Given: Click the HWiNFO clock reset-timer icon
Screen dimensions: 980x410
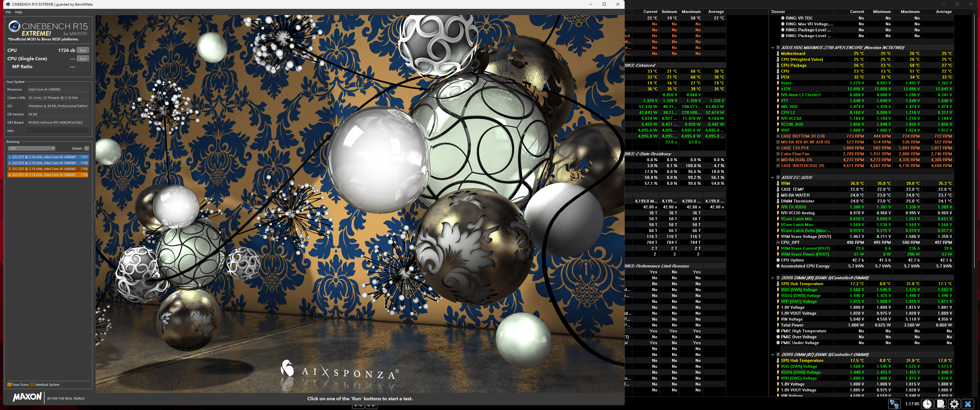Looking at the screenshot, I should tap(927, 404).
